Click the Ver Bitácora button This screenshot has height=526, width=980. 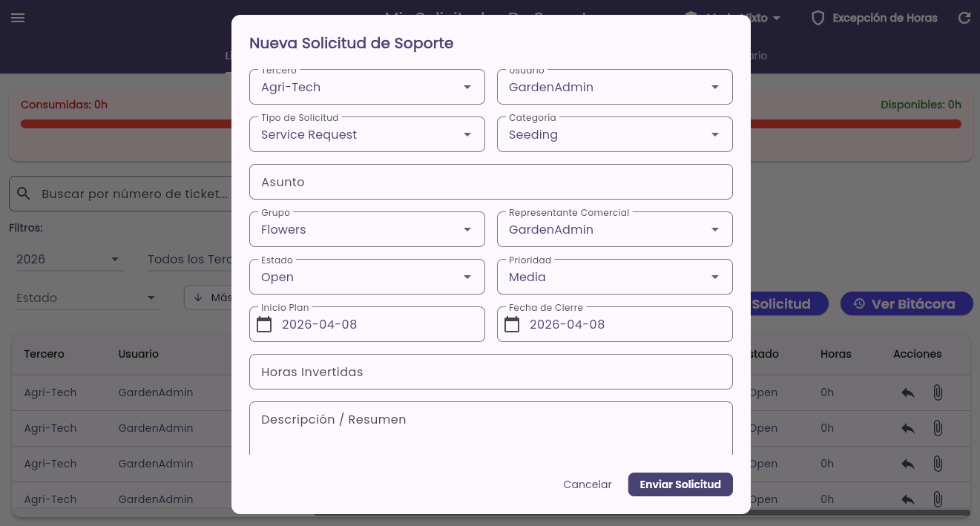click(x=907, y=303)
